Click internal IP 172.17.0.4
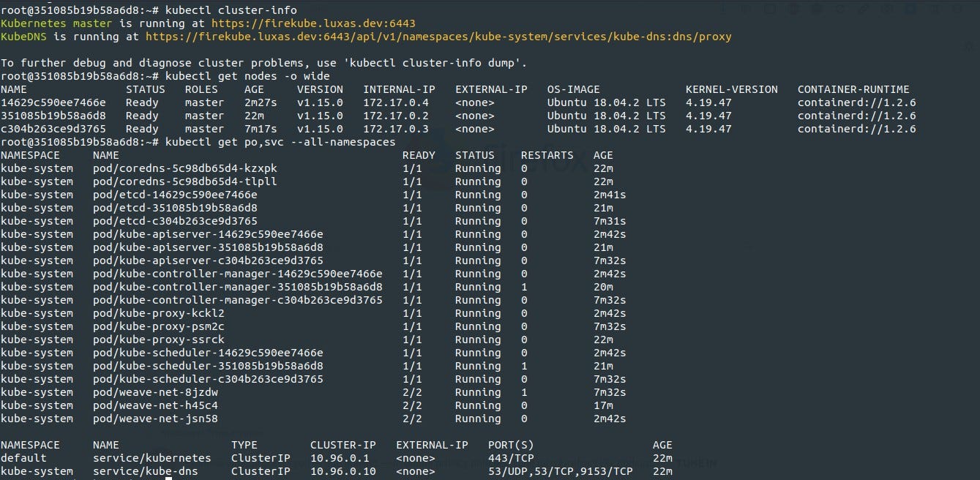The height and width of the screenshot is (480, 980). pyautogui.click(x=396, y=102)
